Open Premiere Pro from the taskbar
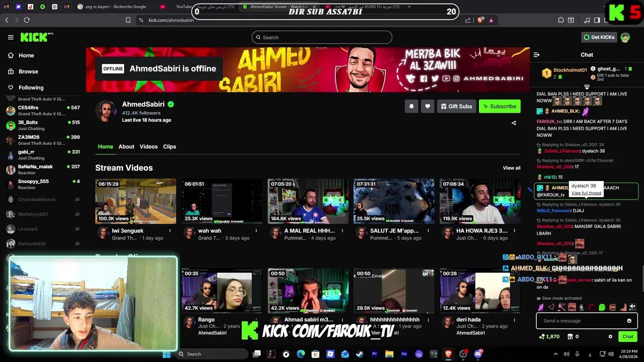 (x=374, y=354)
